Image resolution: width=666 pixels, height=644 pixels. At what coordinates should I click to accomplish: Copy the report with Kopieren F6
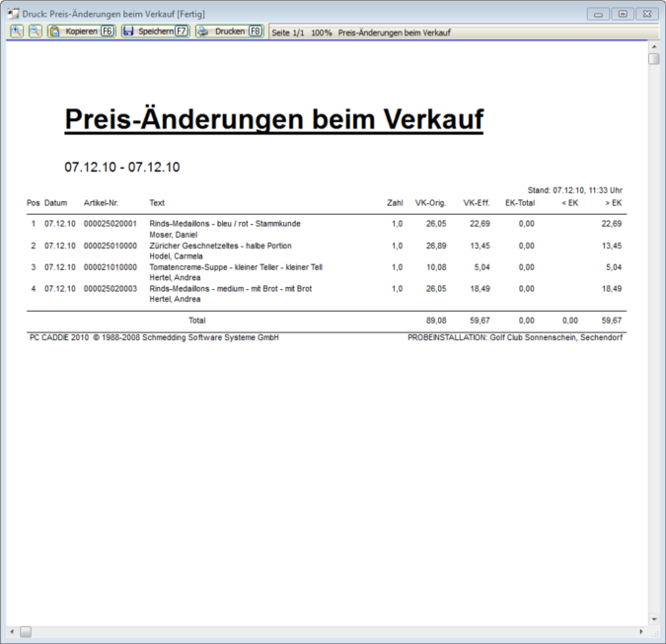pyautogui.click(x=82, y=32)
